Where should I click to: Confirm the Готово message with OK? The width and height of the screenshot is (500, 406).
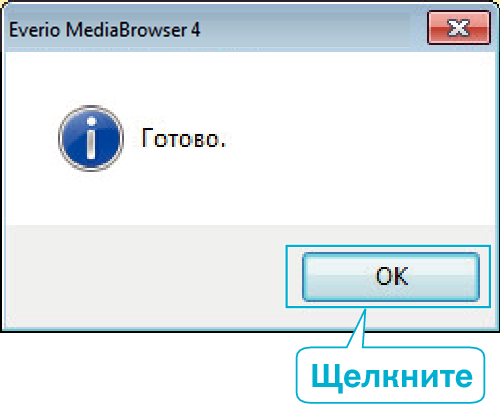click(391, 277)
